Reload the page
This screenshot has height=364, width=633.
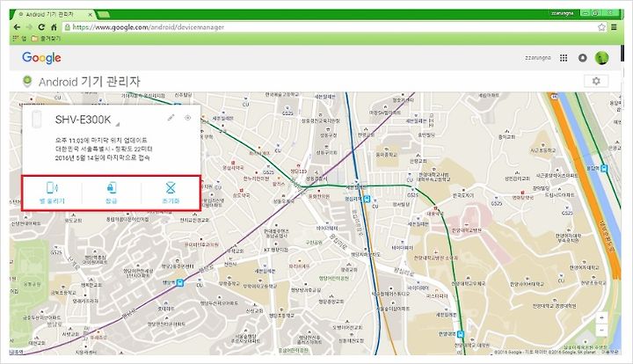pyautogui.click(x=41, y=27)
